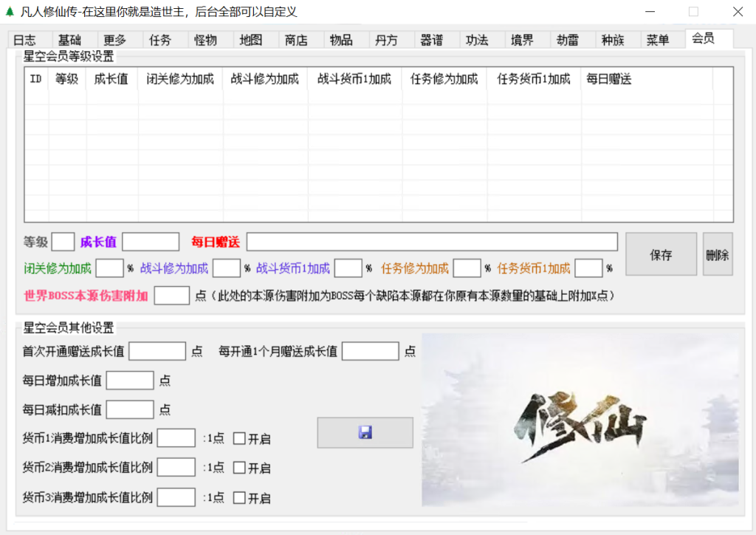Toggle 货币2消费增加成长值比例 开启 checkbox

(x=239, y=468)
